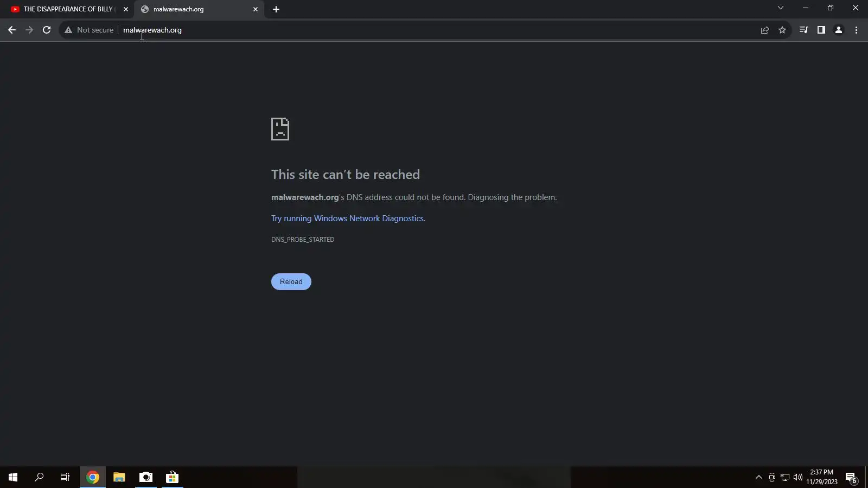Open the volume control tray icon
868x488 pixels.
coord(798,477)
